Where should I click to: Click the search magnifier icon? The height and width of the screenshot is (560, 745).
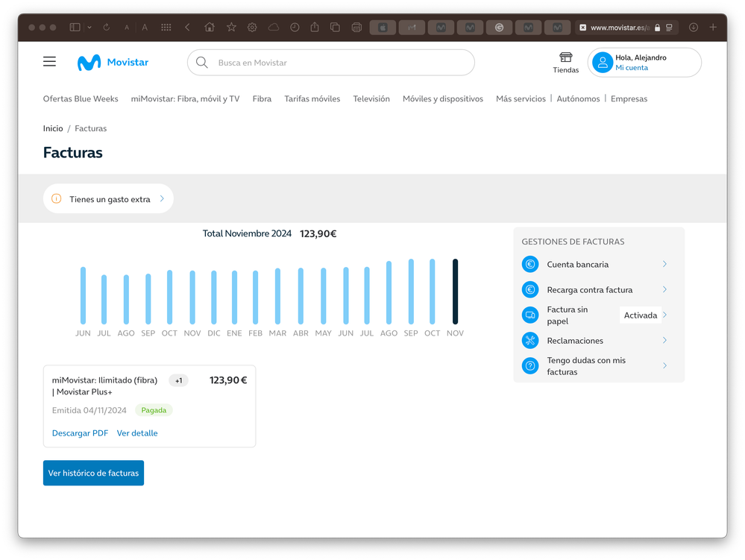201,63
